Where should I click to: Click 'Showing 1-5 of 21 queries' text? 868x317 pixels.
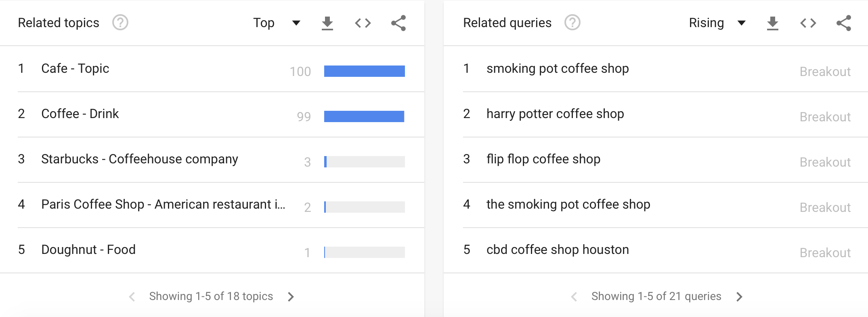point(656,296)
